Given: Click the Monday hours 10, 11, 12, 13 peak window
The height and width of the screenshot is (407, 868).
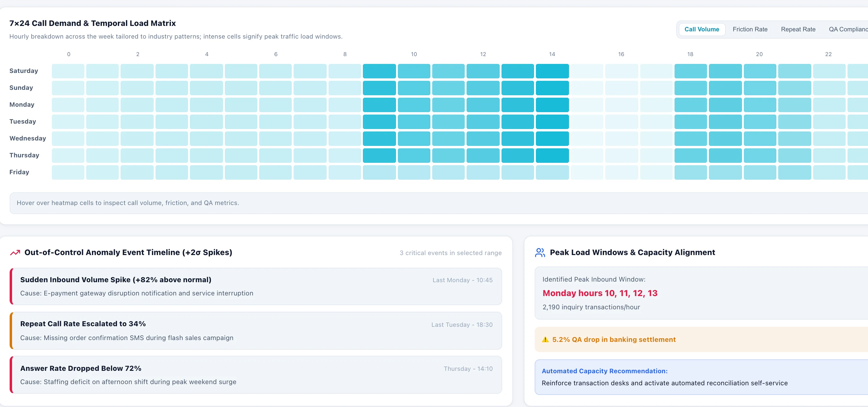Looking at the screenshot, I should point(600,293).
